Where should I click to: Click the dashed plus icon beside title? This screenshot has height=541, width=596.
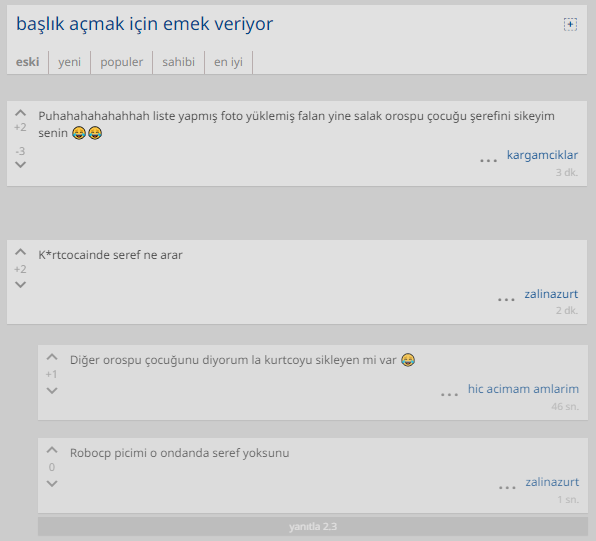pyautogui.click(x=570, y=24)
